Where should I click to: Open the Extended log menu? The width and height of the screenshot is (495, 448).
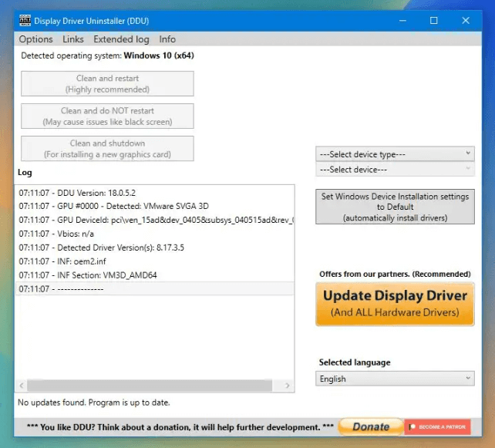(x=121, y=39)
